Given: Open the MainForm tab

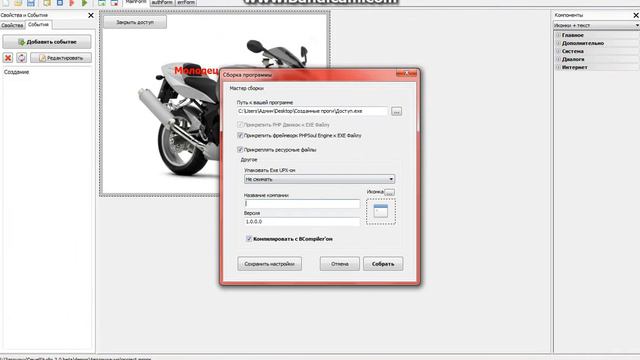Looking at the screenshot, I should (x=136, y=2).
